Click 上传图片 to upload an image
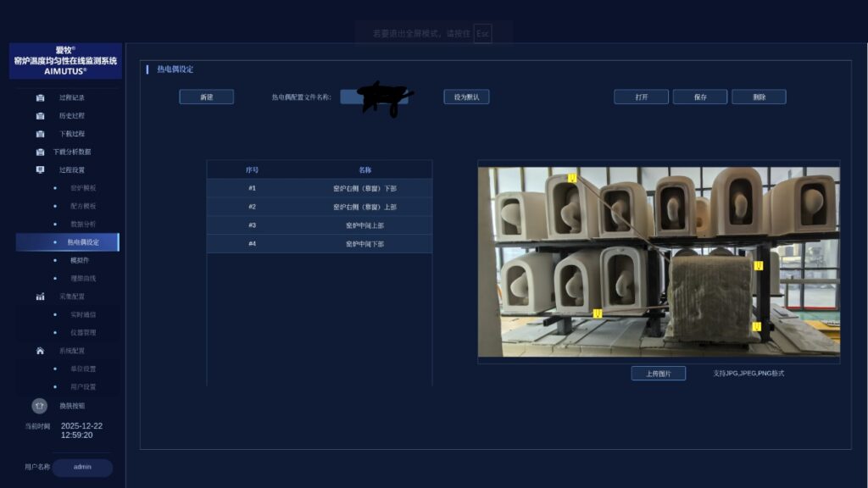Viewport: 868px width, 488px height. coord(658,374)
